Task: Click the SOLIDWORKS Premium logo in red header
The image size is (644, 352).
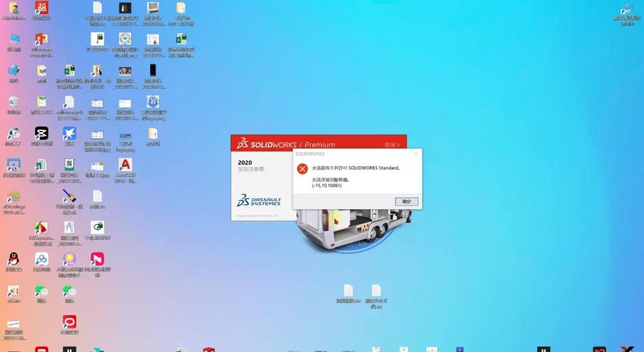Action: coord(286,144)
